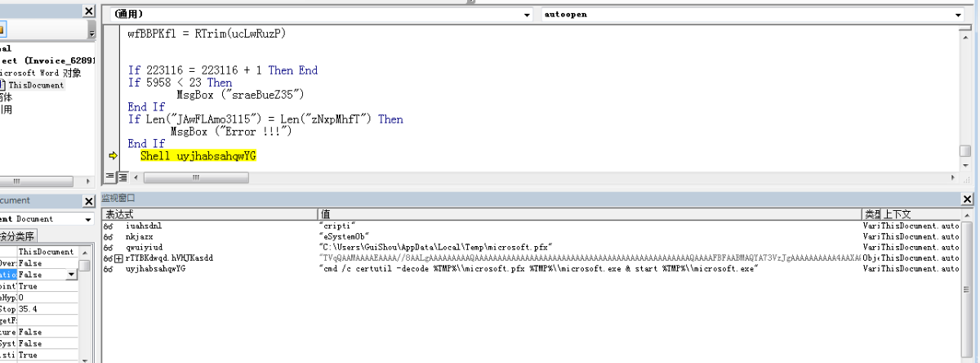Click code line If 223116 = 223116 + 1
The width and height of the screenshot is (980, 363).
click(223, 70)
